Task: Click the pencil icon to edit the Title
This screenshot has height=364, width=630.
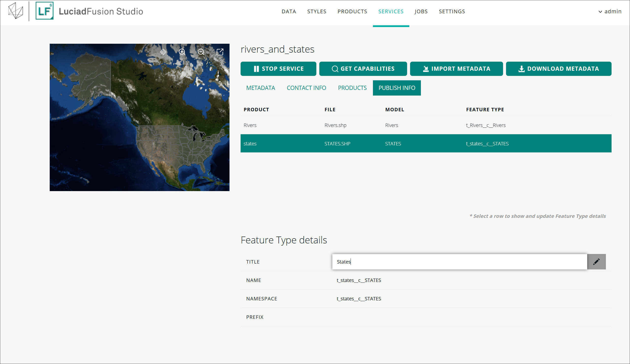Action: pos(597,262)
